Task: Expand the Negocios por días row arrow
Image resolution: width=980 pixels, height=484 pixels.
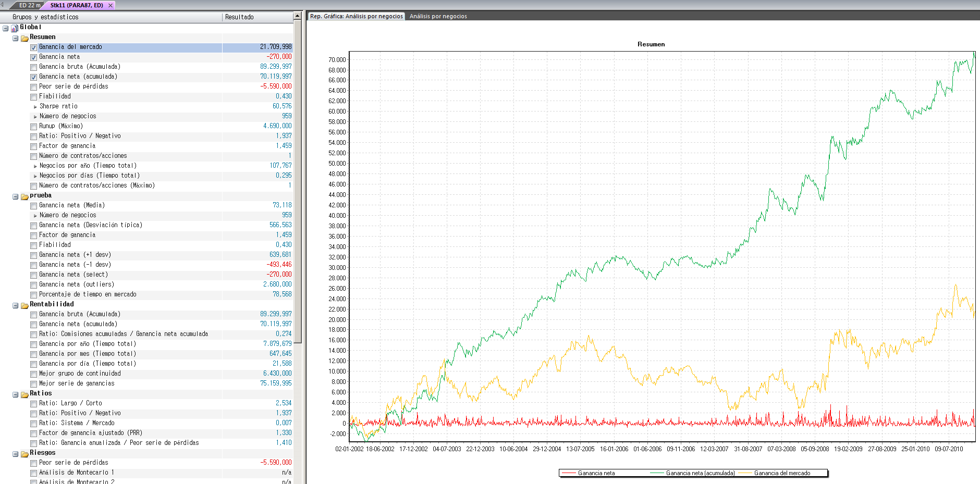Action: coord(35,176)
